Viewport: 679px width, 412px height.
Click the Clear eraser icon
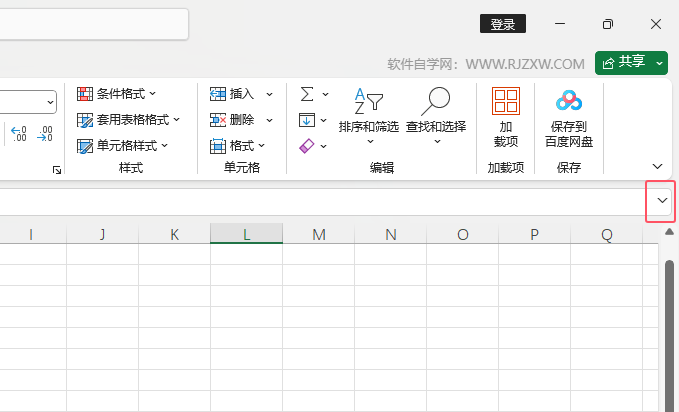pyautogui.click(x=307, y=146)
